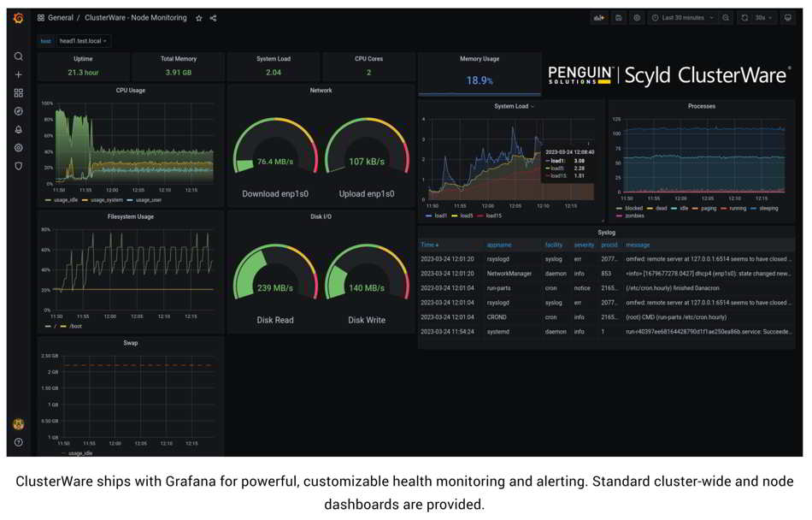Click the user avatar in sidebar
This screenshot has height=520, width=812.
point(18,424)
